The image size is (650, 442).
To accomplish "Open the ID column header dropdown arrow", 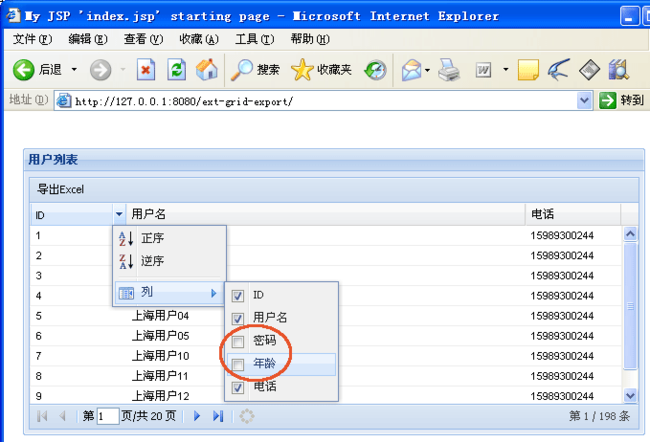I will 119,214.
